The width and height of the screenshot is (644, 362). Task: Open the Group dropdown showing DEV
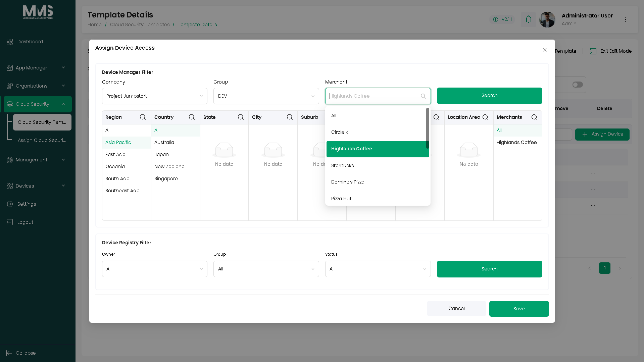pos(266,96)
